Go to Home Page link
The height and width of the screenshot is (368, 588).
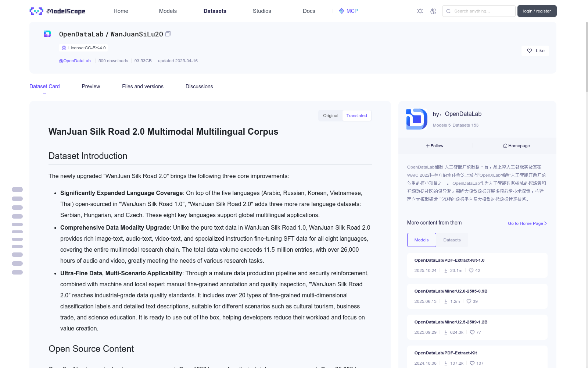point(527,223)
